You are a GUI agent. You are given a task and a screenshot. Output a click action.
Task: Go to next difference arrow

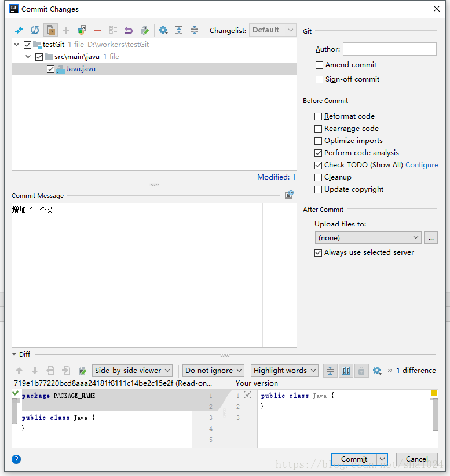(35, 371)
